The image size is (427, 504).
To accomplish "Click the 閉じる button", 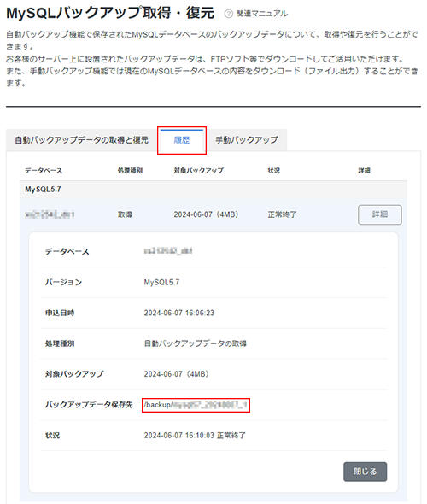I will pos(365,472).
